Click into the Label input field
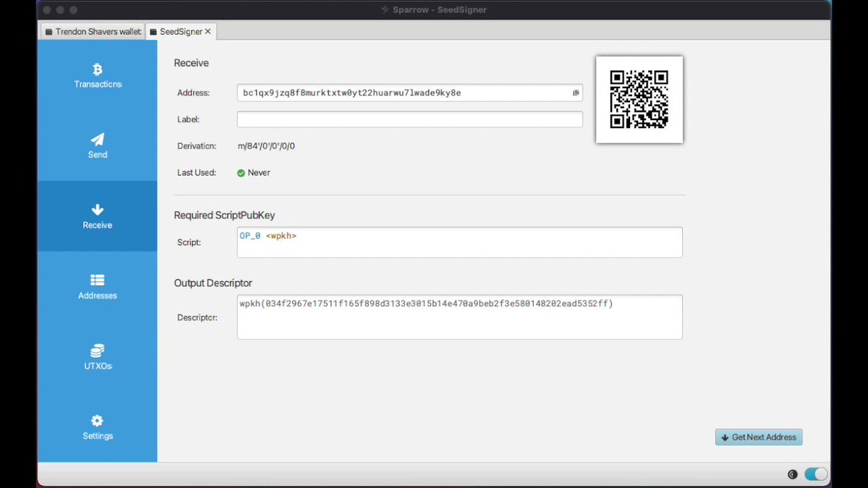This screenshot has height=488, width=868. [409, 119]
